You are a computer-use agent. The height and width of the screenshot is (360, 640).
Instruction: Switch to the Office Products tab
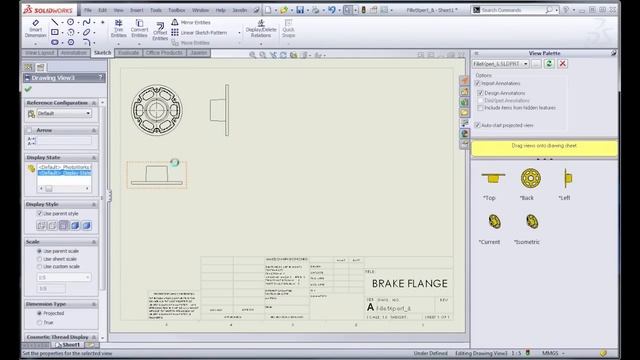tap(164, 53)
